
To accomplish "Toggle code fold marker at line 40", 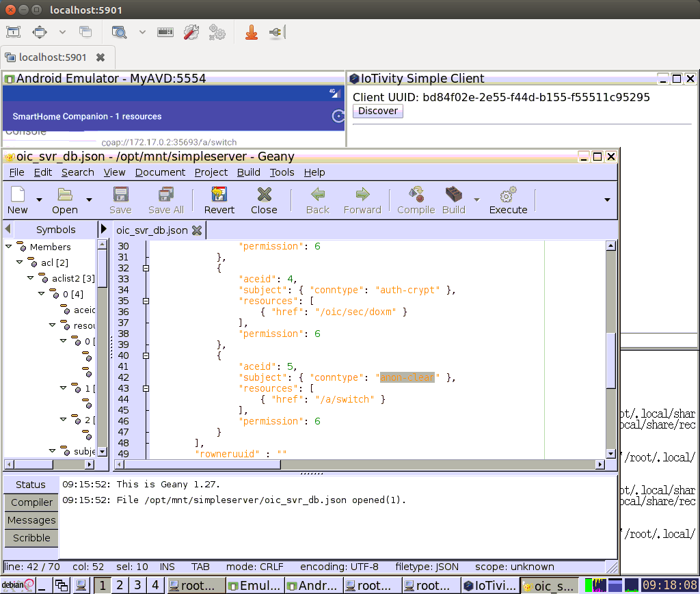I will coord(145,355).
